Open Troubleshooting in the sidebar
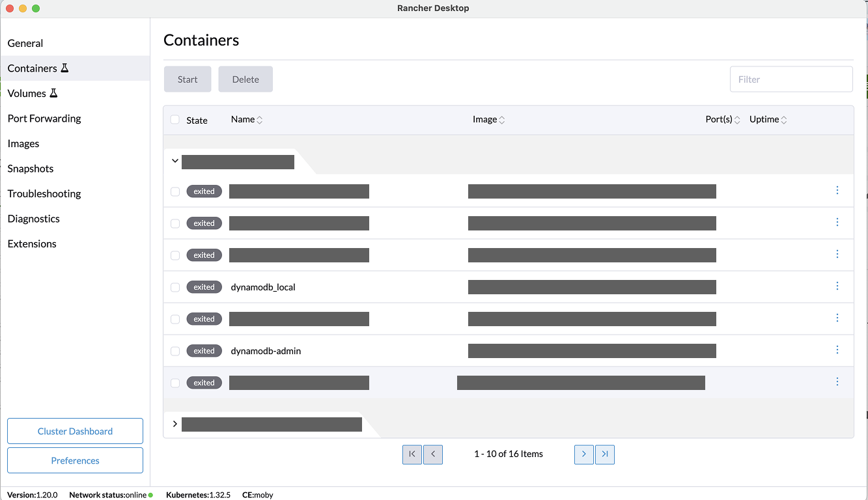Image resolution: width=868 pixels, height=500 pixels. (75, 193)
